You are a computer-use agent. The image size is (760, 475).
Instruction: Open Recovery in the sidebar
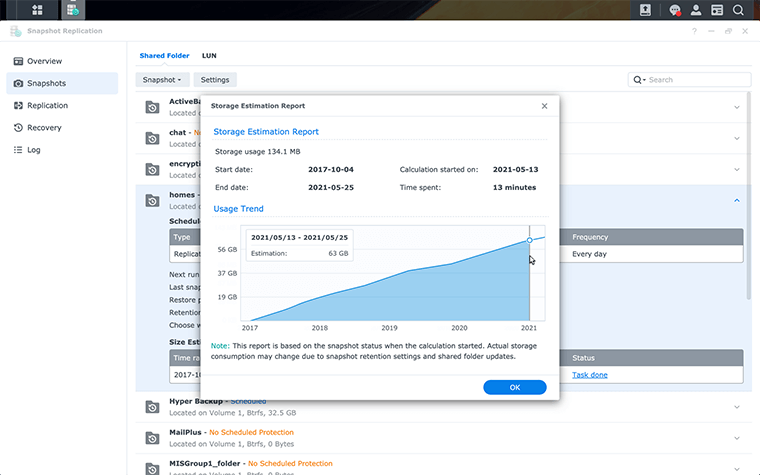coord(44,128)
